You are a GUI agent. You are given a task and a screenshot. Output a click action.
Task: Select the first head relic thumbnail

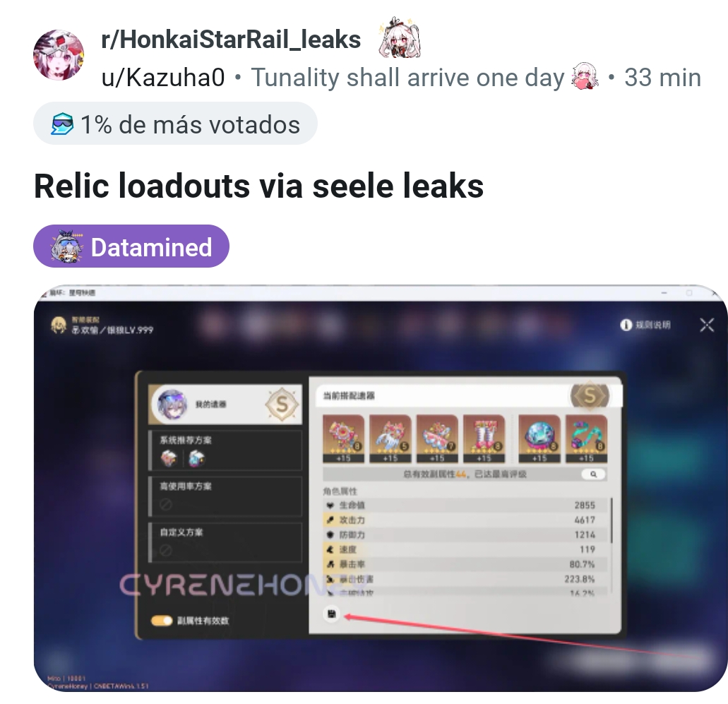point(344,438)
